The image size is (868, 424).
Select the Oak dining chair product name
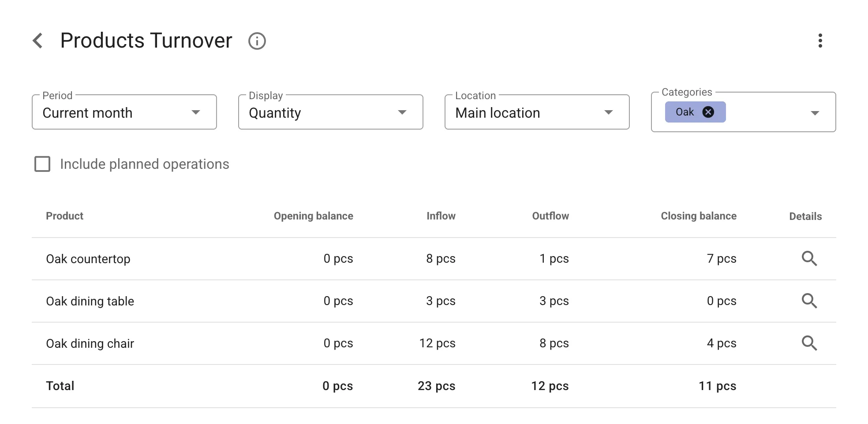[90, 343]
